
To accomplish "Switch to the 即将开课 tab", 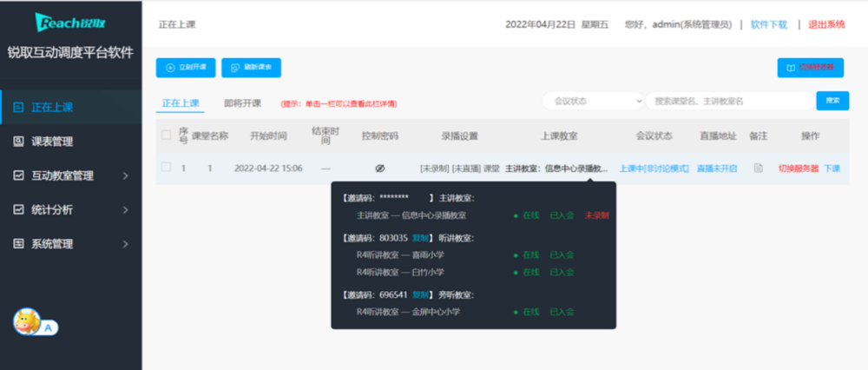I will click(242, 102).
